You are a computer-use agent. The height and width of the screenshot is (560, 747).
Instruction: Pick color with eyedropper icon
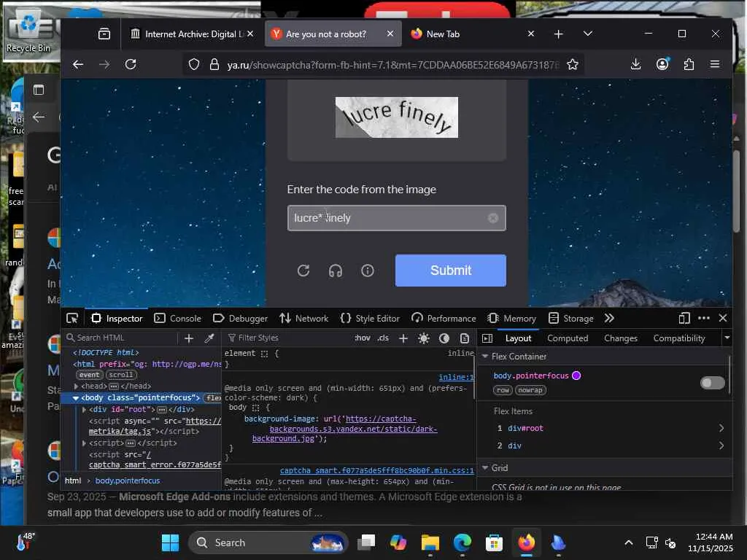(x=209, y=338)
